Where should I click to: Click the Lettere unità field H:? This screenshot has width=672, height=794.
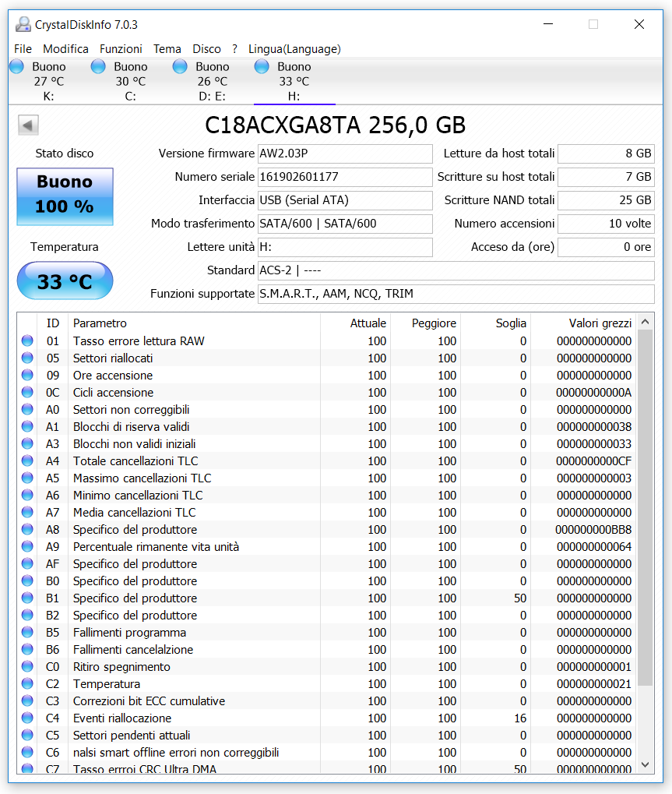(345, 246)
